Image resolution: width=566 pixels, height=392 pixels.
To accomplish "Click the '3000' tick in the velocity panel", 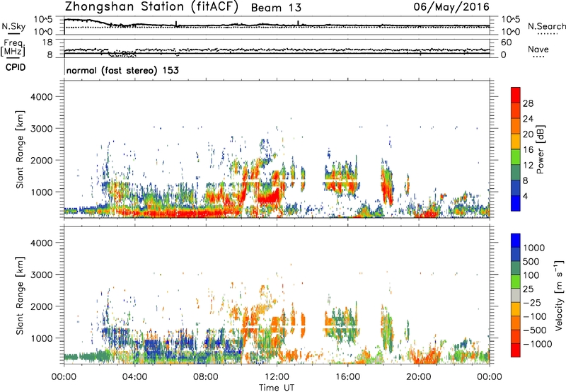I will 41,275.
